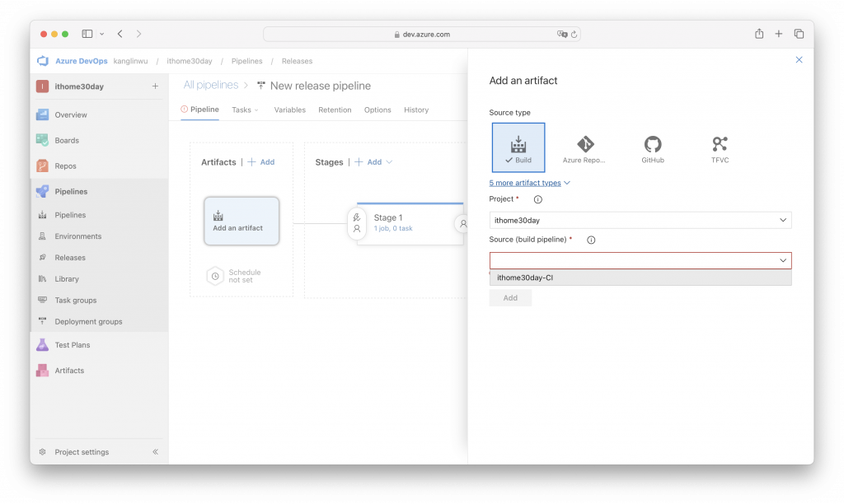The width and height of the screenshot is (844, 504).
Task: Open the Project dropdown ithome30day
Action: (640, 220)
